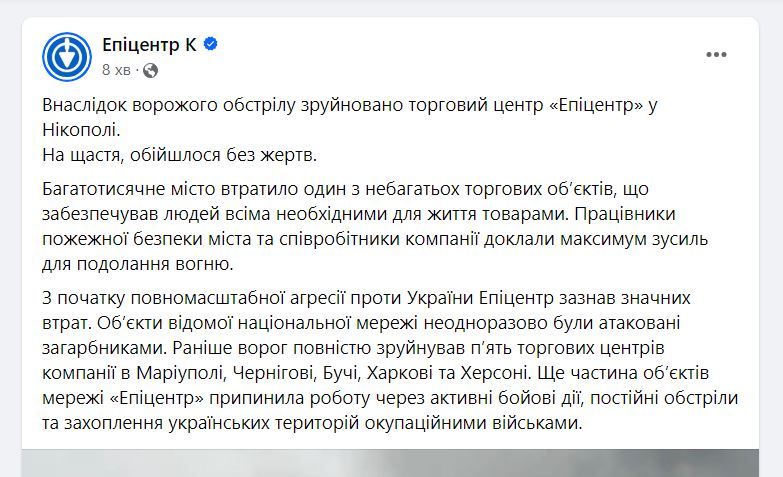Click the "8 хв" post timestamp

pos(116,70)
